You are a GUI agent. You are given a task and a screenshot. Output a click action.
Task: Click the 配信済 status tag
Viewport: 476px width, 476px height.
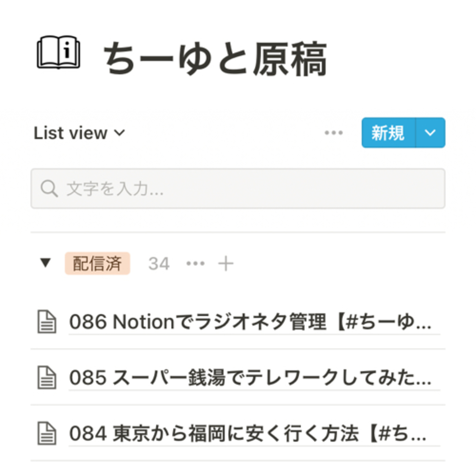point(97,263)
